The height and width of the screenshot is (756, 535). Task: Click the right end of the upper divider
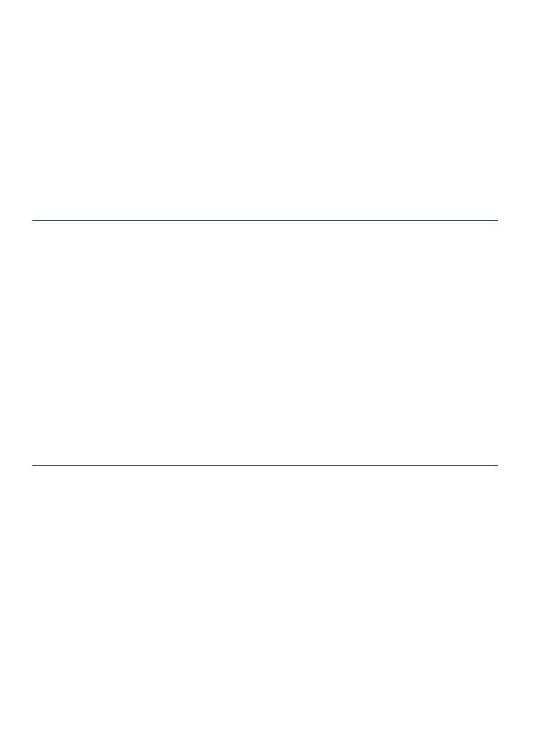[x=497, y=221]
